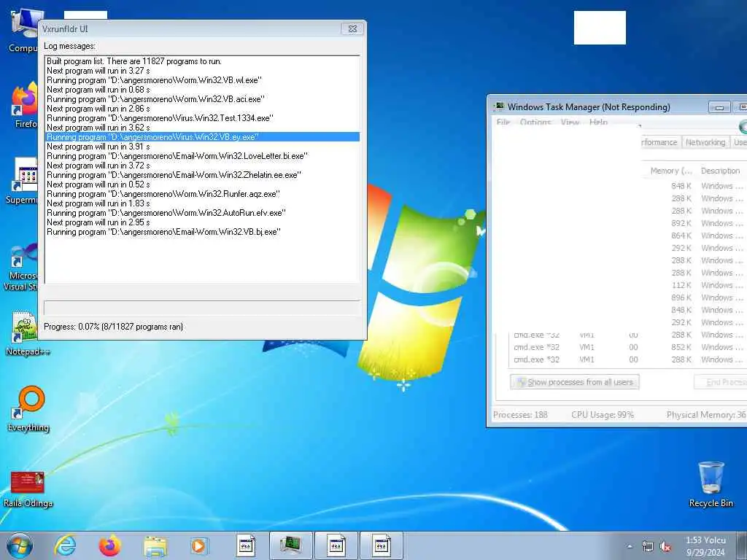747x560 pixels.
Task: Select the Microsoft Visual Studio desktop shortcut
Action: (21, 267)
